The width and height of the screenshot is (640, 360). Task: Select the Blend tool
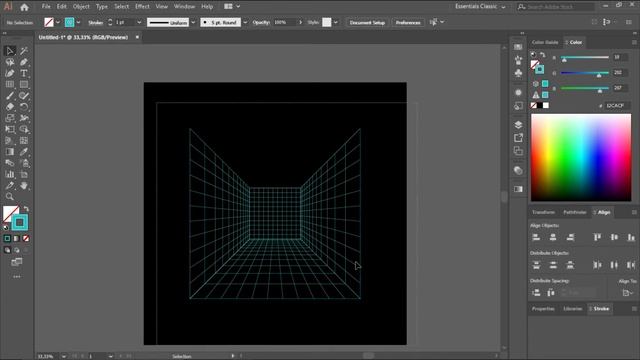[x=10, y=163]
